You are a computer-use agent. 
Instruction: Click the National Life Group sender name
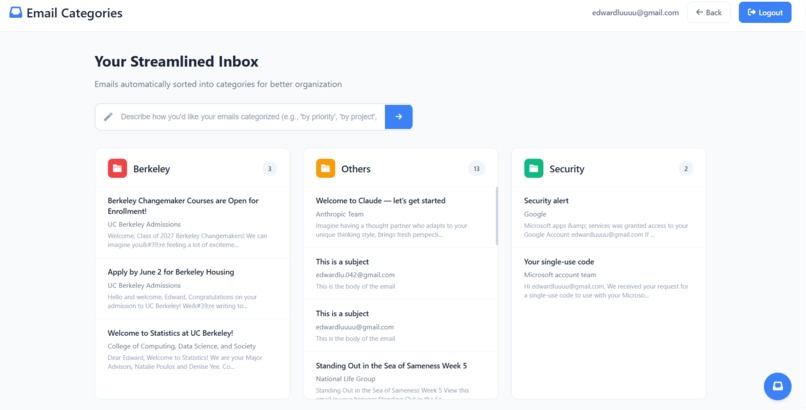(345, 379)
